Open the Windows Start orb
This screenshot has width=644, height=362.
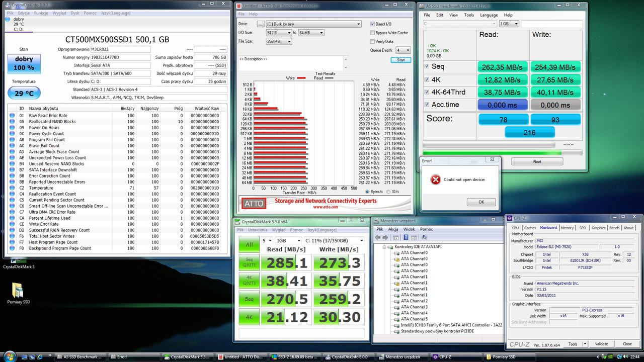pyautogui.click(x=10, y=356)
